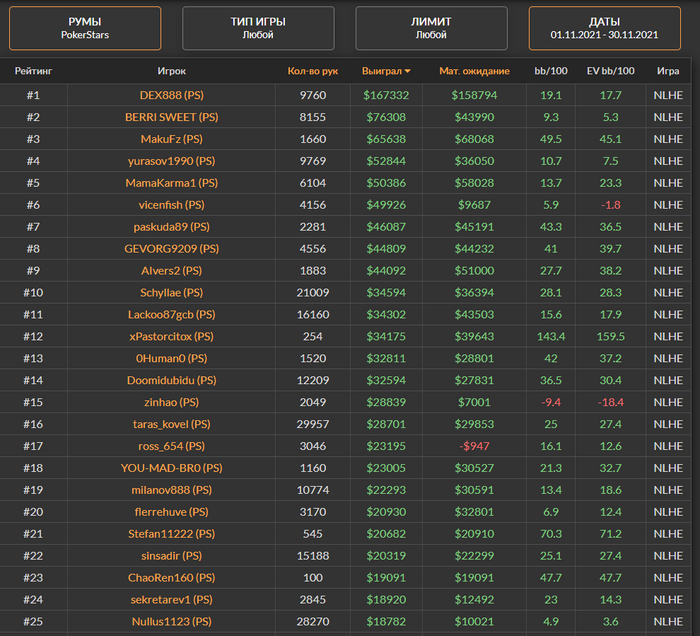Select player MamaKarma1 (PS)
700x636 pixels.
click(171, 183)
